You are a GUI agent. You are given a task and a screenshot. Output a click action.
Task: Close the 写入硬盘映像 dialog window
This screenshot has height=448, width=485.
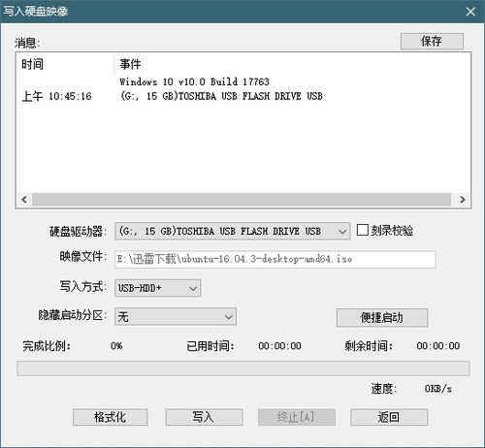coord(470,12)
